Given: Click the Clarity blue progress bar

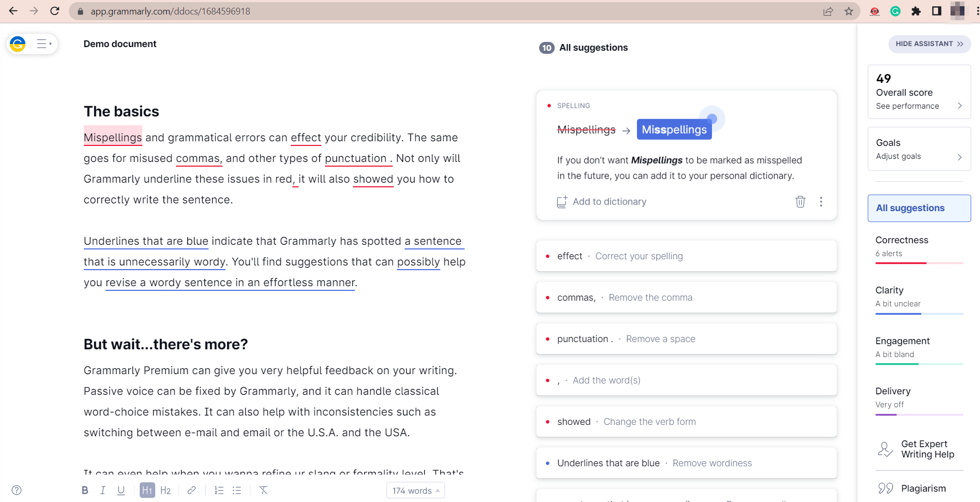Looking at the screenshot, I should click(919, 314).
